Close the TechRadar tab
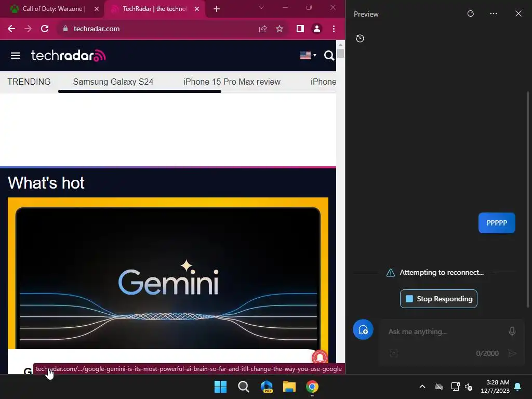532x399 pixels. [x=197, y=9]
